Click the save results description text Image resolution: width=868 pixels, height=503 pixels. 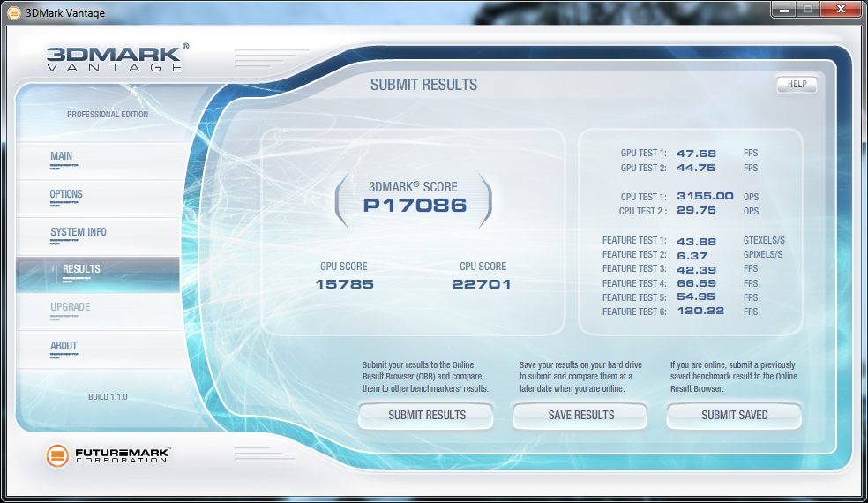[580, 377]
